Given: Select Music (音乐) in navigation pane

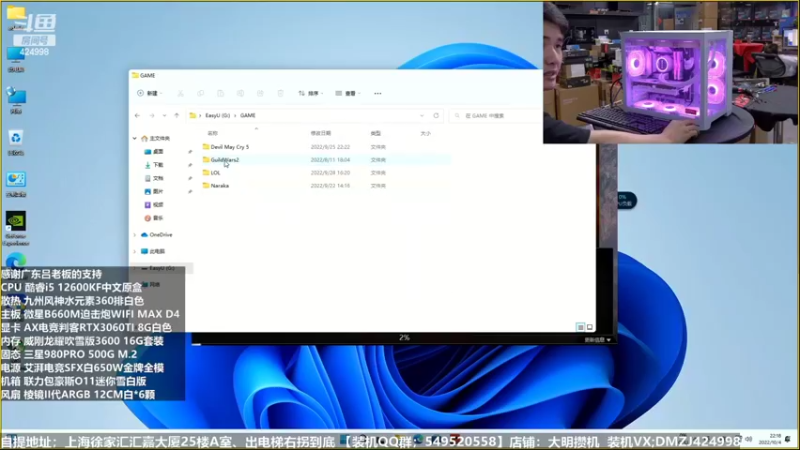Looking at the screenshot, I should [x=154, y=218].
